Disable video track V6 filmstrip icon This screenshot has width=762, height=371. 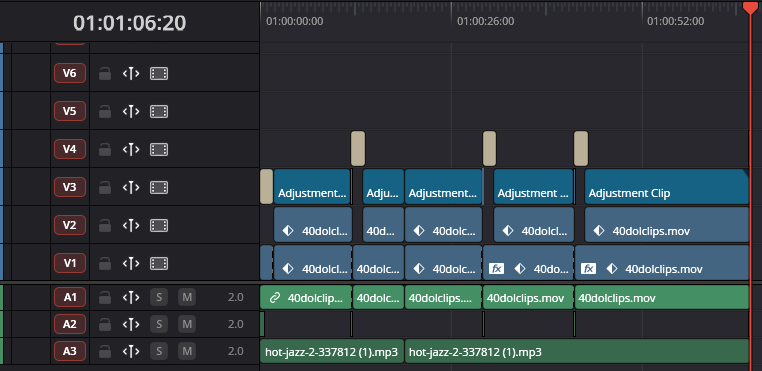(159, 74)
